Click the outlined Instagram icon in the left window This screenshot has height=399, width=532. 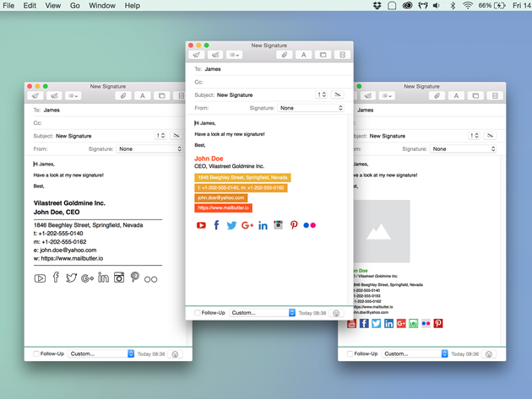point(119,278)
